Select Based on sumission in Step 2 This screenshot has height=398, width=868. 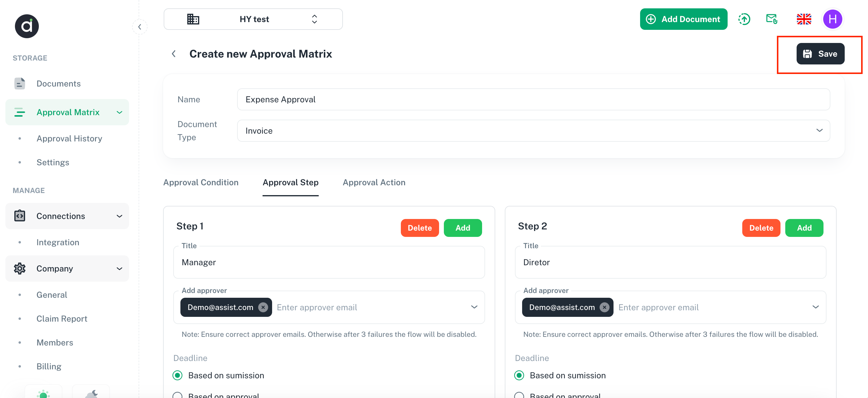click(x=519, y=375)
